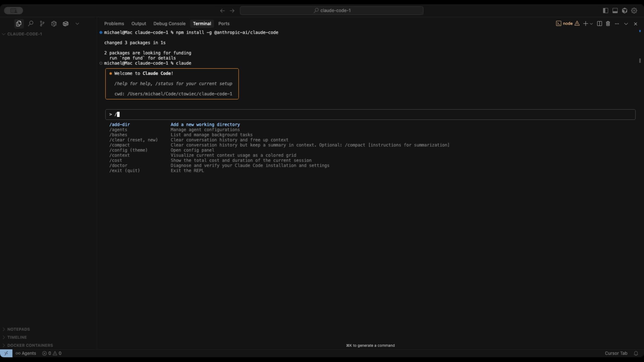Open the Search view in sidebar
The width and height of the screenshot is (644, 362).
tap(30, 24)
